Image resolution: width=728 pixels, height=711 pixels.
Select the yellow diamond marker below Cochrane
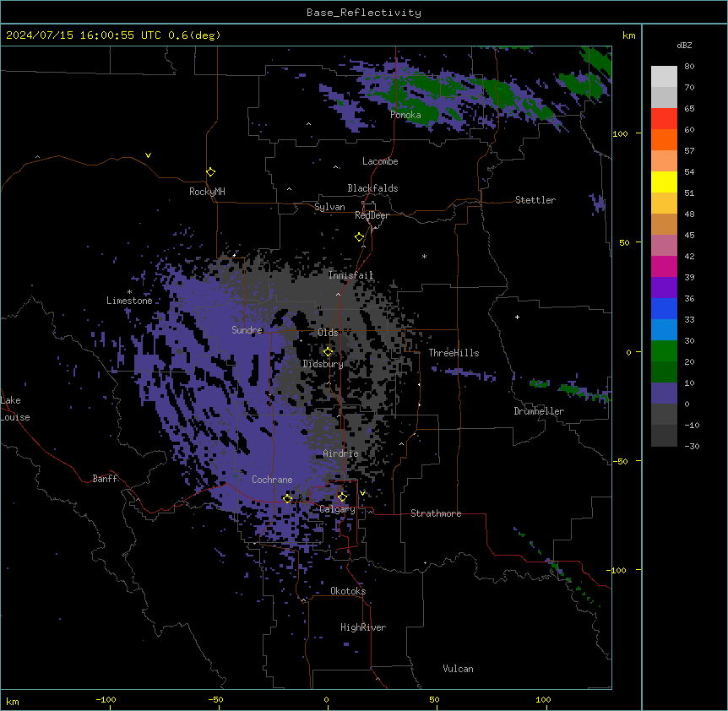[x=287, y=498]
